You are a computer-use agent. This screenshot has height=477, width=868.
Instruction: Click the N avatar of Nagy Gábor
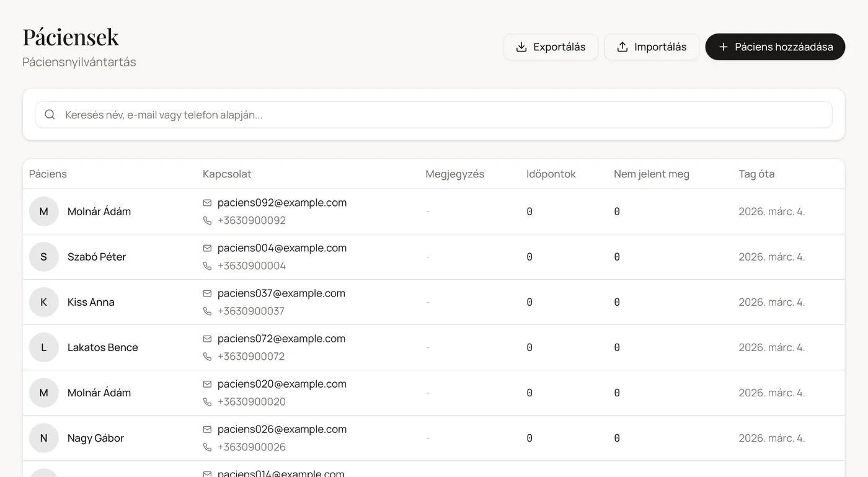pos(43,438)
